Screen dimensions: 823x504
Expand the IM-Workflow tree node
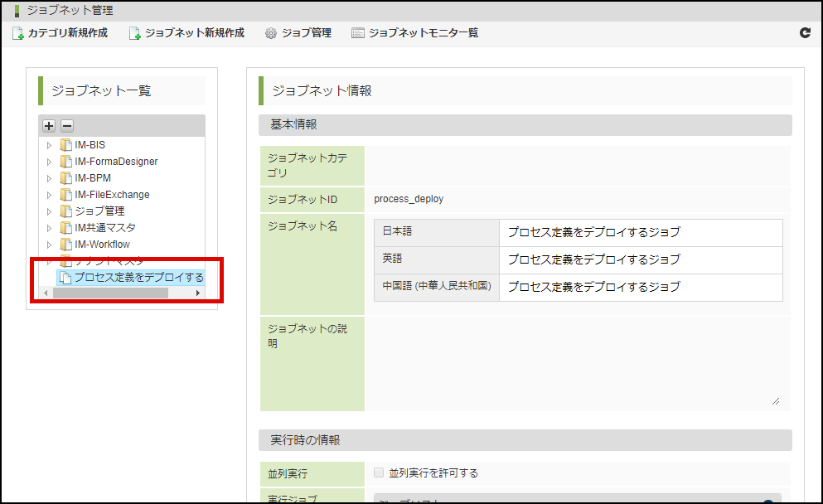point(49,245)
